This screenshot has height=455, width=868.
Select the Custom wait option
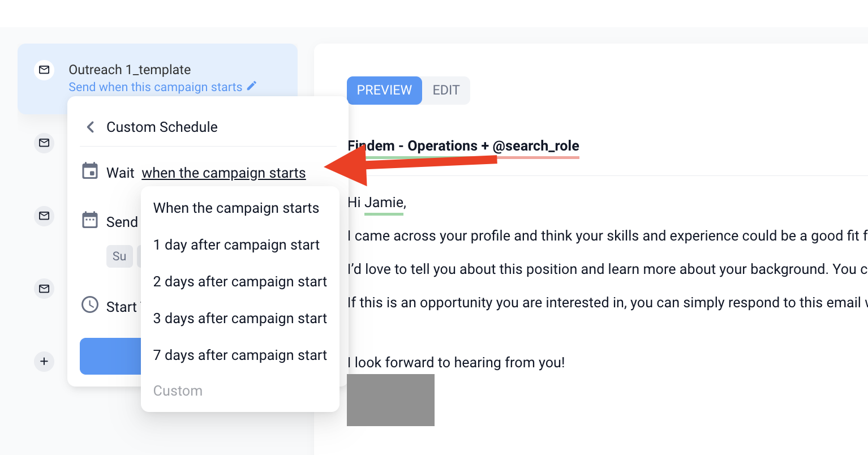(x=178, y=391)
